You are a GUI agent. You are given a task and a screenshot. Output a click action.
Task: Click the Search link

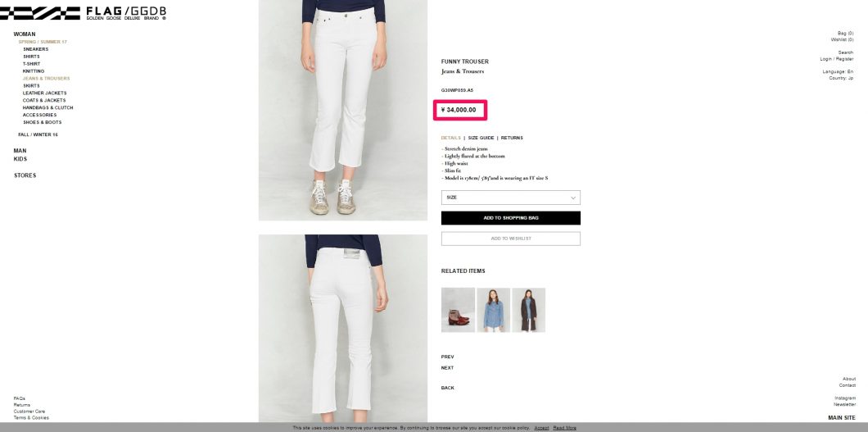pos(845,52)
